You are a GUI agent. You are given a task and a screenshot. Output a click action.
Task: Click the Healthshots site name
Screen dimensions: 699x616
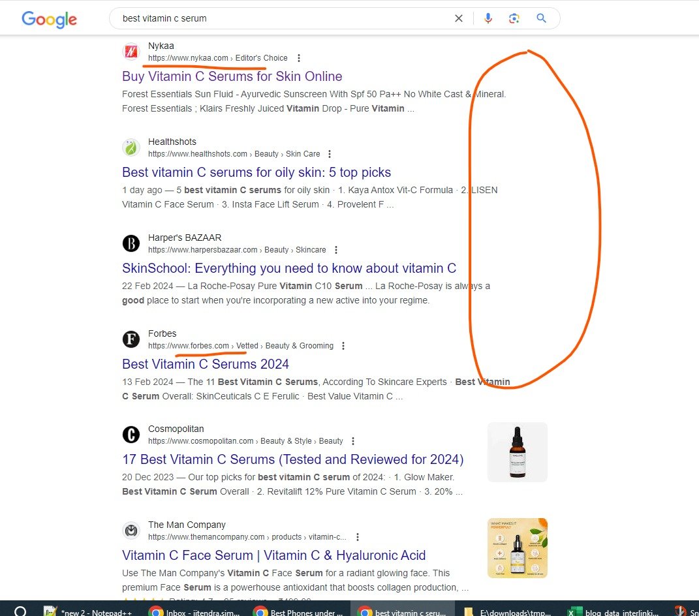coord(172,142)
